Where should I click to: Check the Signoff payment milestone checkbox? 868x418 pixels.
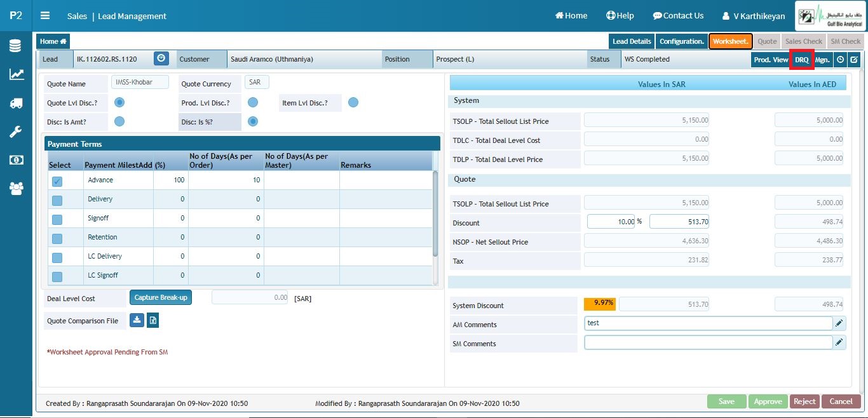[x=57, y=219]
